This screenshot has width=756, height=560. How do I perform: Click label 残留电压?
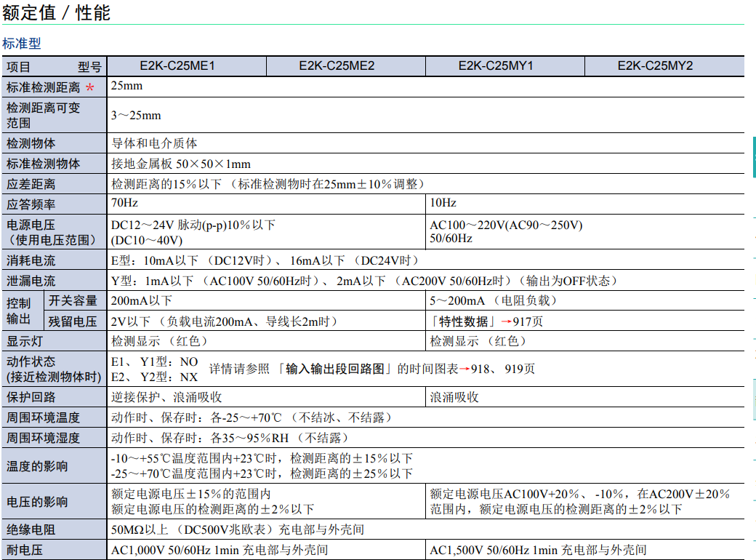pos(73,321)
